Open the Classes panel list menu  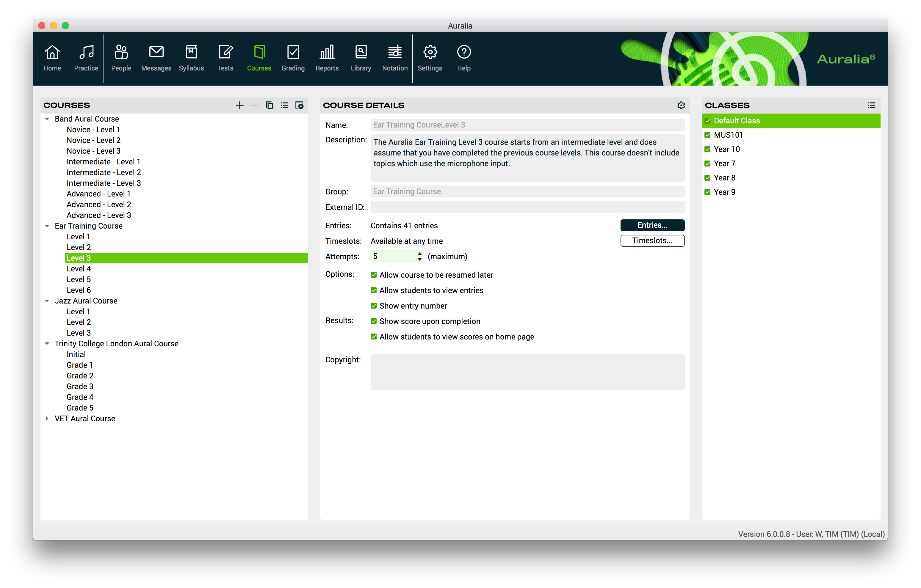point(871,105)
